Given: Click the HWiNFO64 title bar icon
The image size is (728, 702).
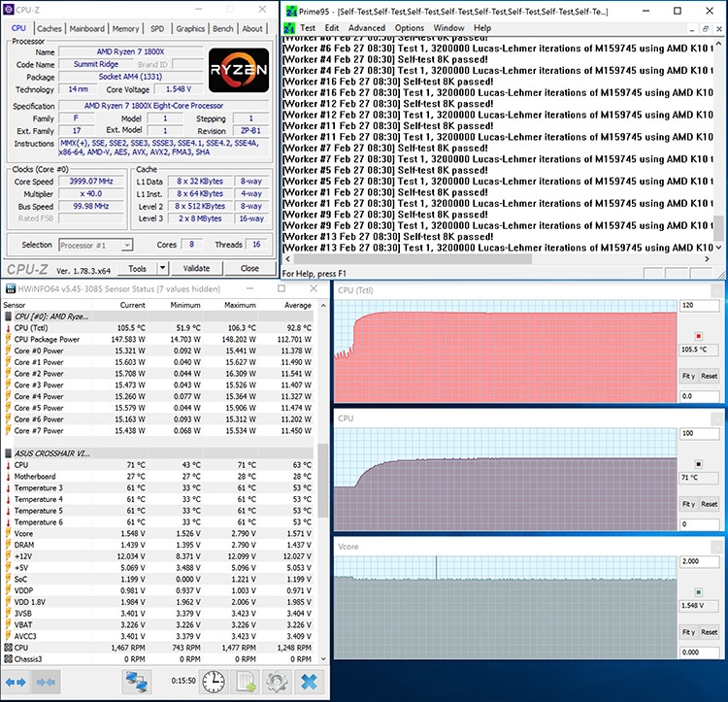Looking at the screenshot, I should (11, 288).
